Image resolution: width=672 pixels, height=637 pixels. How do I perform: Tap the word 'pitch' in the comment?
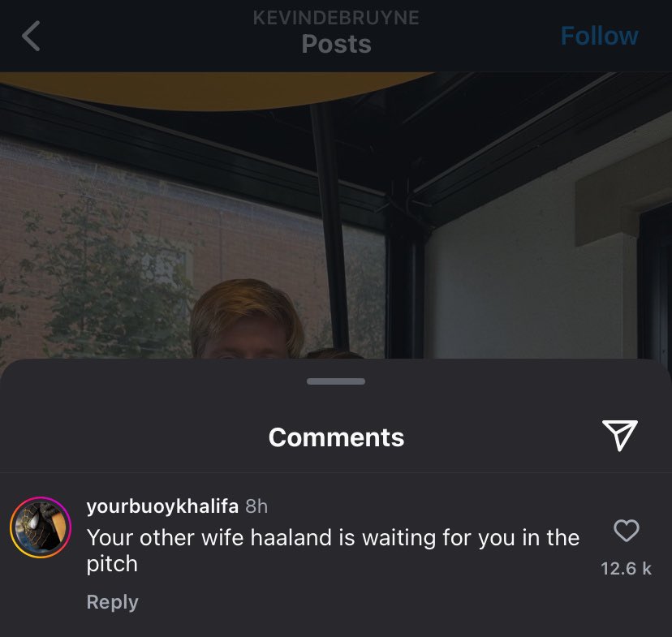coord(112,564)
